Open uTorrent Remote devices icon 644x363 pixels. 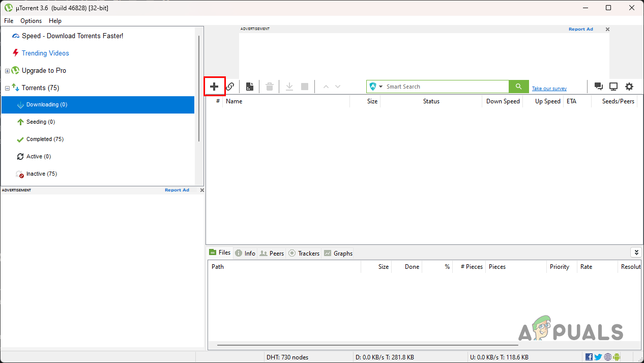point(613,86)
